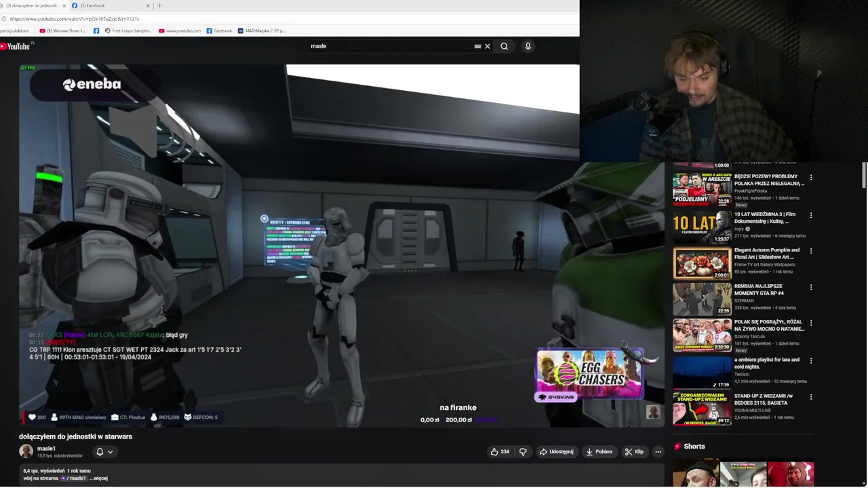Click the Shorts section heading
Screen dimensions: 868x488
click(694, 447)
